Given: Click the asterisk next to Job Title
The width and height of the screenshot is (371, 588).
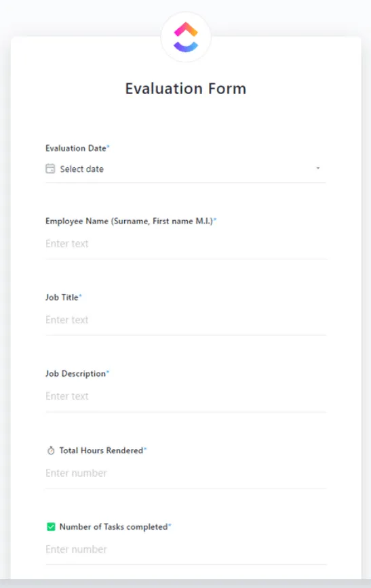Looking at the screenshot, I should 80,295.
